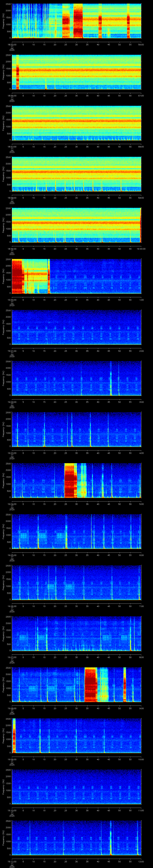Select the widest red burst in the 18:55:00 spectrogram
The image size is (153, 868).
tap(78, 21)
